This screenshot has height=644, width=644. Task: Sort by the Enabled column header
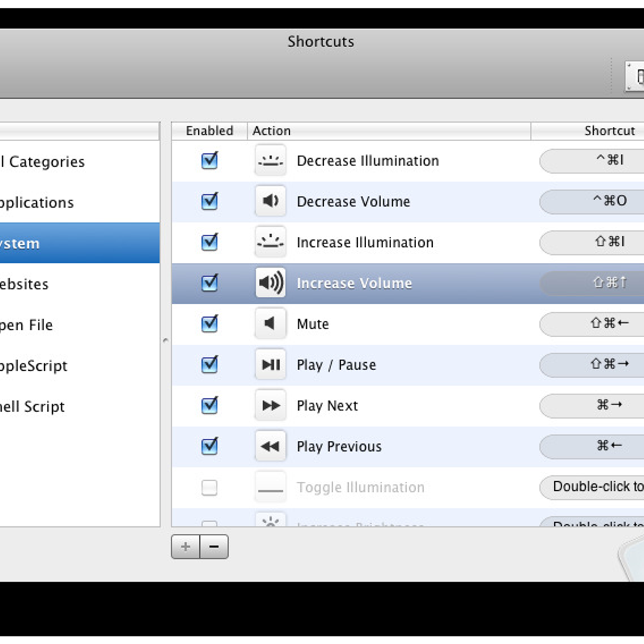(209, 131)
